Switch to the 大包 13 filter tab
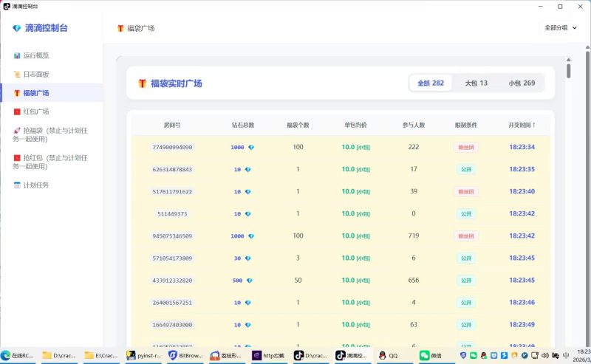 pyautogui.click(x=476, y=83)
